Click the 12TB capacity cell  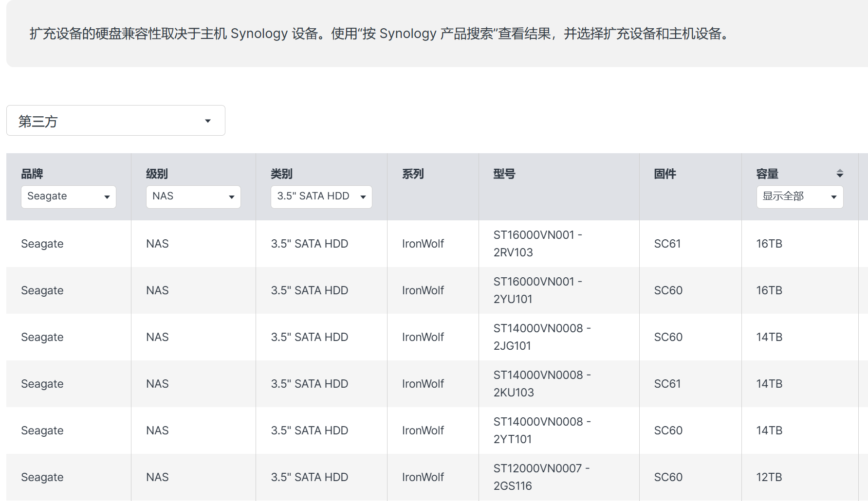[x=769, y=477]
